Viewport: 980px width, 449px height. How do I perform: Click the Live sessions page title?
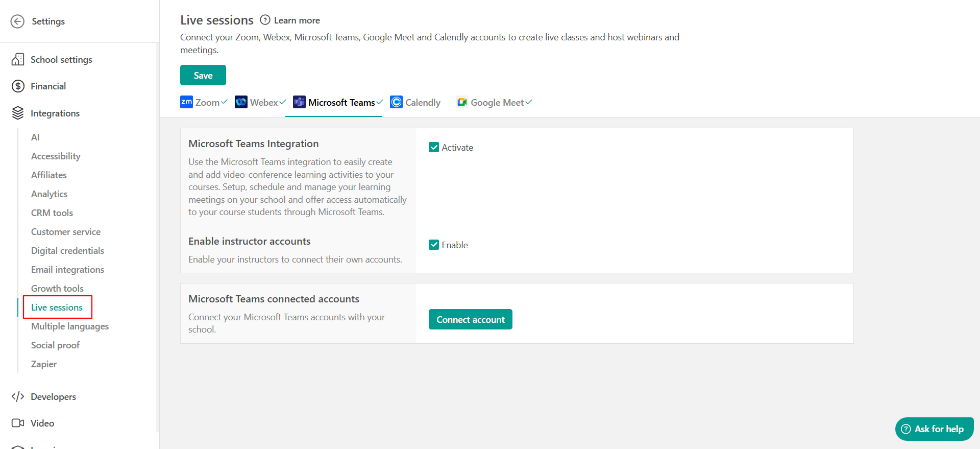(217, 20)
